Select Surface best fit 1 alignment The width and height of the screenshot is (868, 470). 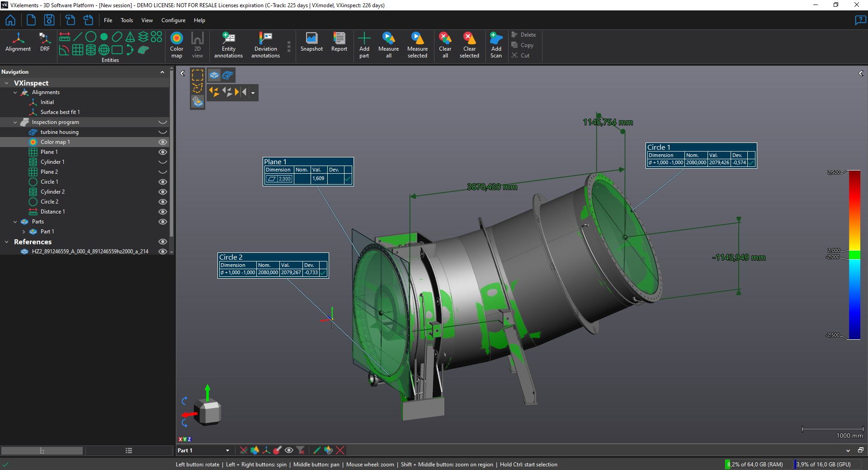(60, 112)
